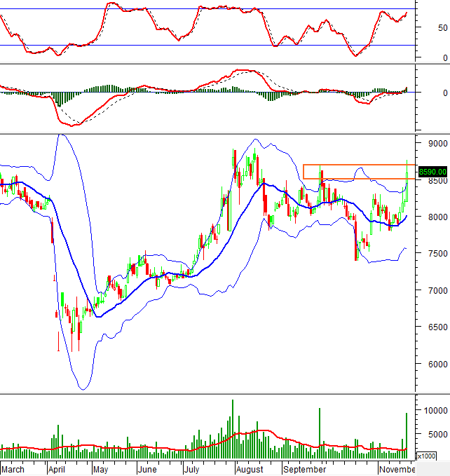Screen dimensions: 450x476
Task: Click the 8590.00 current price tag
Action: 433,171
